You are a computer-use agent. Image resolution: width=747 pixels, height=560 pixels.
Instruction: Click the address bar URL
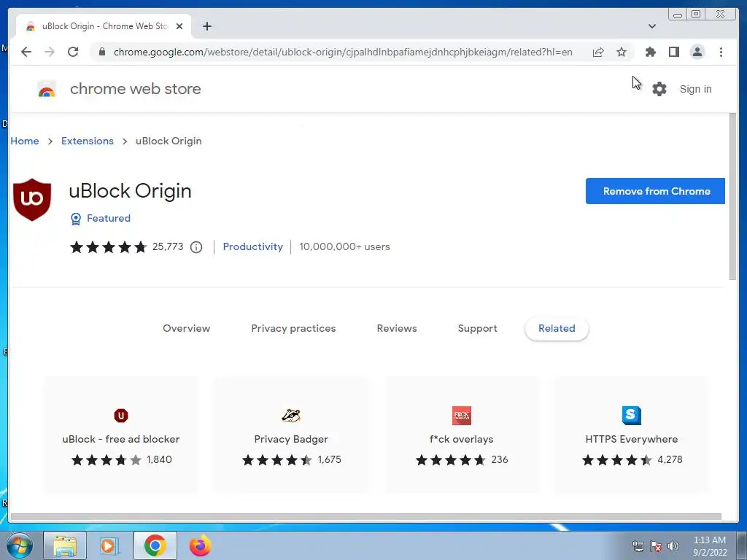coord(343,52)
